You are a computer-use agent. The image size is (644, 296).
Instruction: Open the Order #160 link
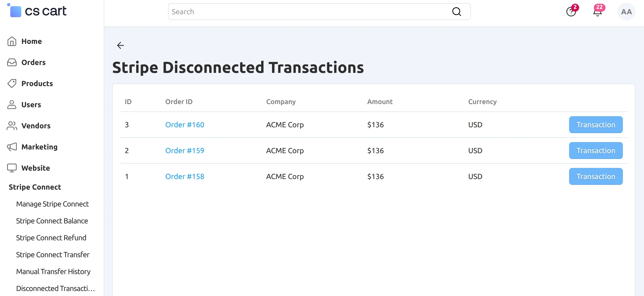pyautogui.click(x=185, y=125)
